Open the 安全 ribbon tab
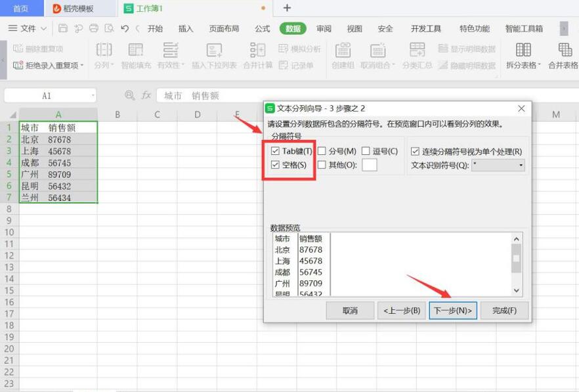579x392 pixels. (385, 28)
